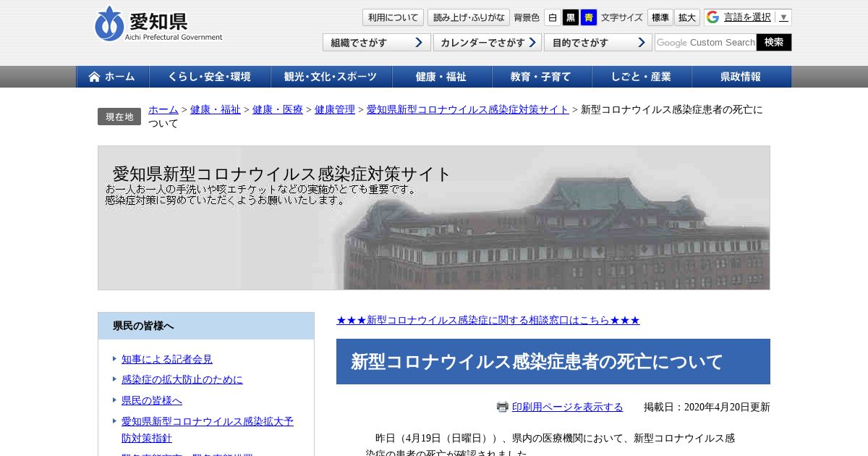Screen dimensions: 868x456
Task: Open ホーム in main navigation
Action: [x=113, y=77]
